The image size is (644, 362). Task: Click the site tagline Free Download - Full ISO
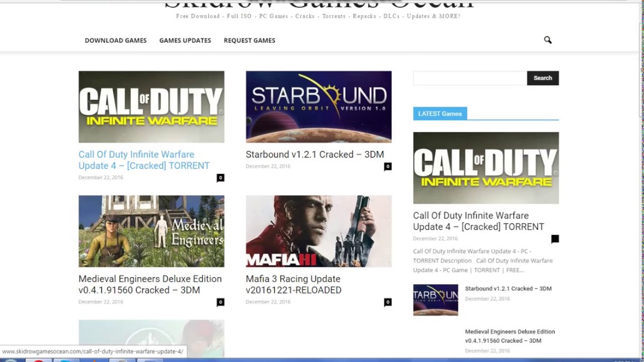pyautogui.click(x=318, y=16)
